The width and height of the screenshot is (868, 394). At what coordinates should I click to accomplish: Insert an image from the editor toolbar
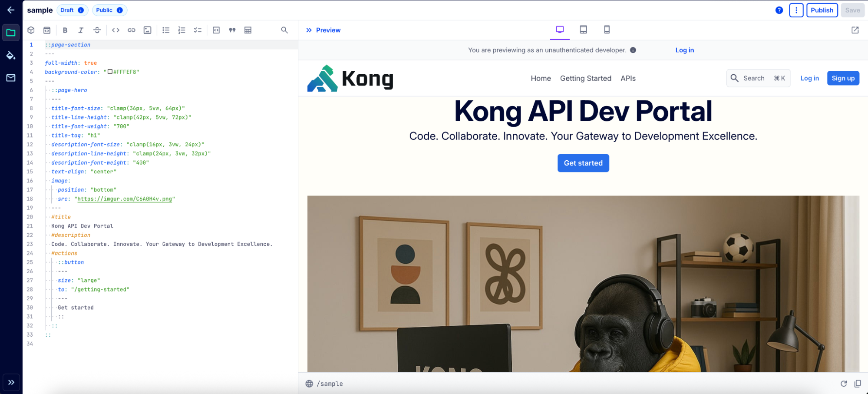click(148, 30)
